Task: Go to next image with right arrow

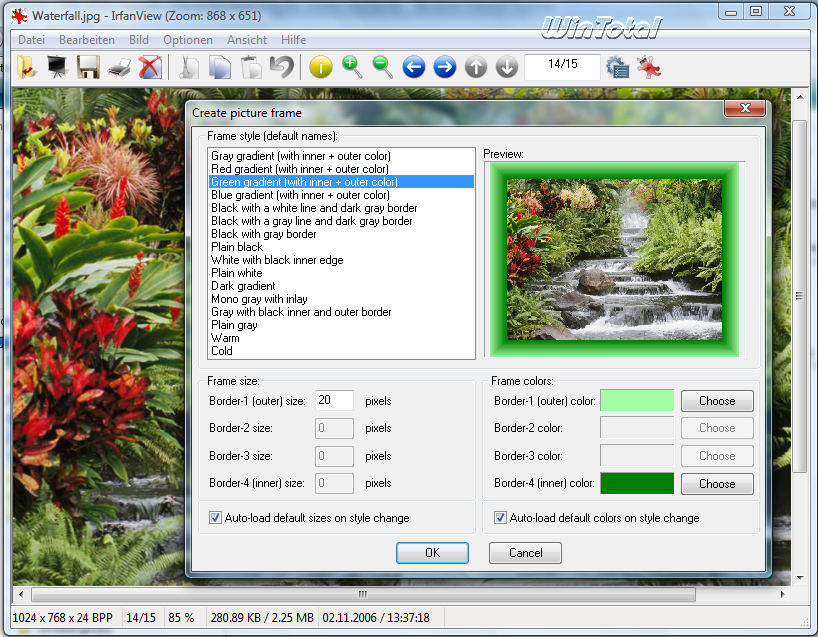Action: coord(445,67)
